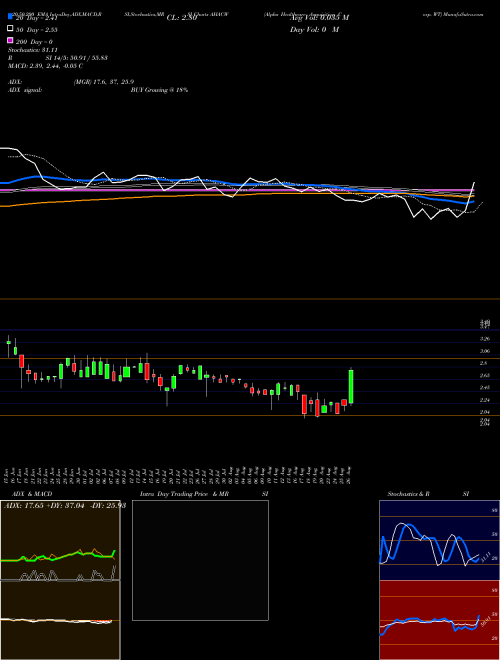This screenshot has height=660, width=500.
Task: Open the ADX indicator chart panel
Action: pos(60,540)
